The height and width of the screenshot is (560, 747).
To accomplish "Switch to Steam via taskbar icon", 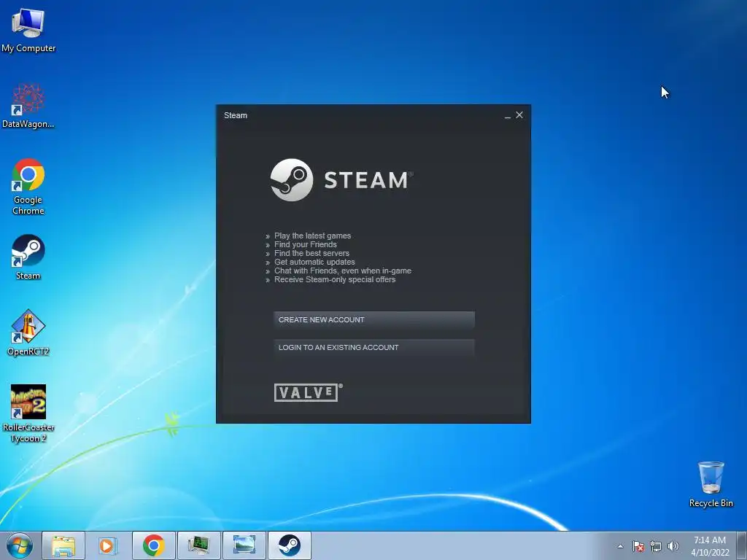I will (289, 545).
